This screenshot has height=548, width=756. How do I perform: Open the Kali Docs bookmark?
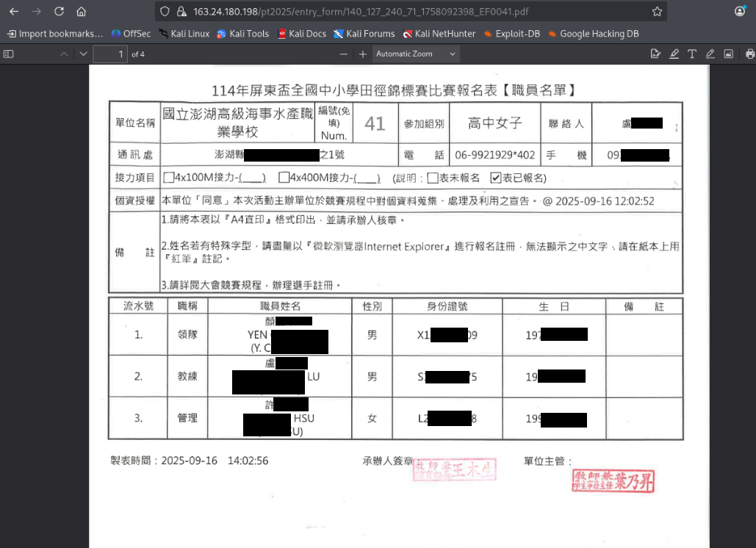tap(302, 34)
